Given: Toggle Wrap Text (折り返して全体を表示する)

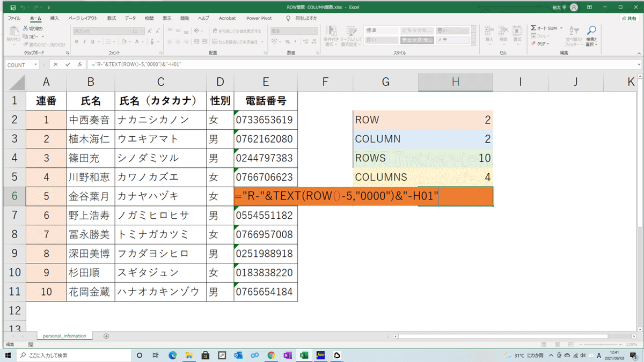Looking at the screenshot, I should [237, 31].
